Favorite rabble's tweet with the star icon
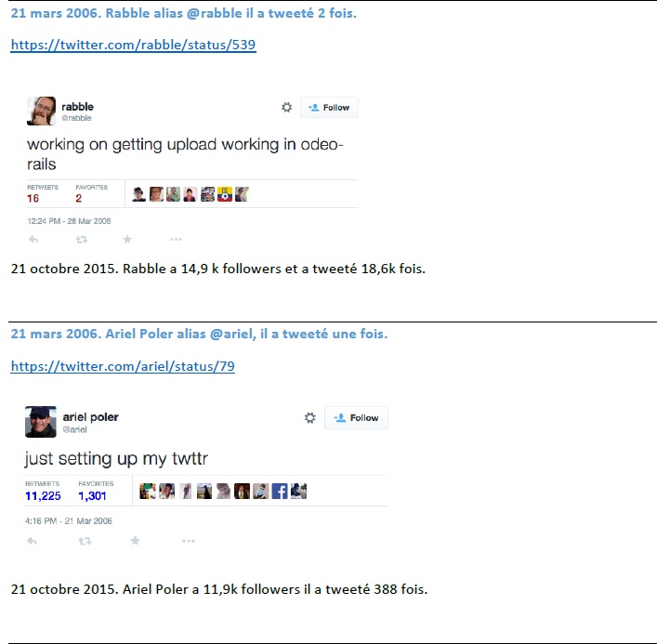 point(127,240)
